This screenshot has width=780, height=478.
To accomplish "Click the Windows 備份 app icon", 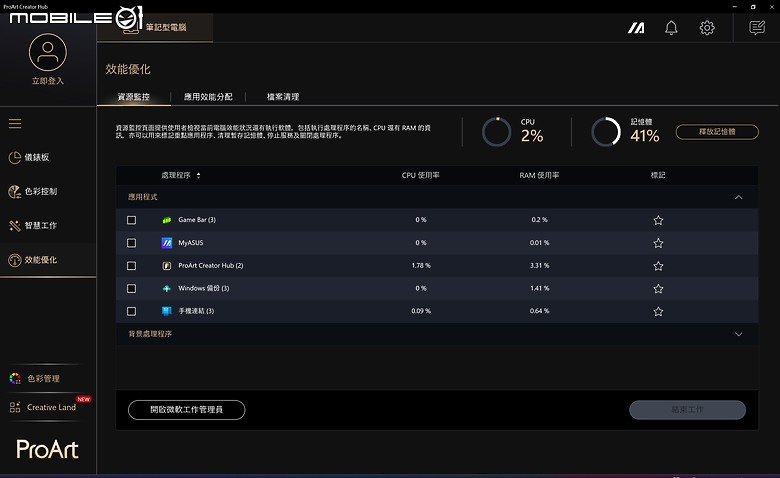I will (x=167, y=288).
